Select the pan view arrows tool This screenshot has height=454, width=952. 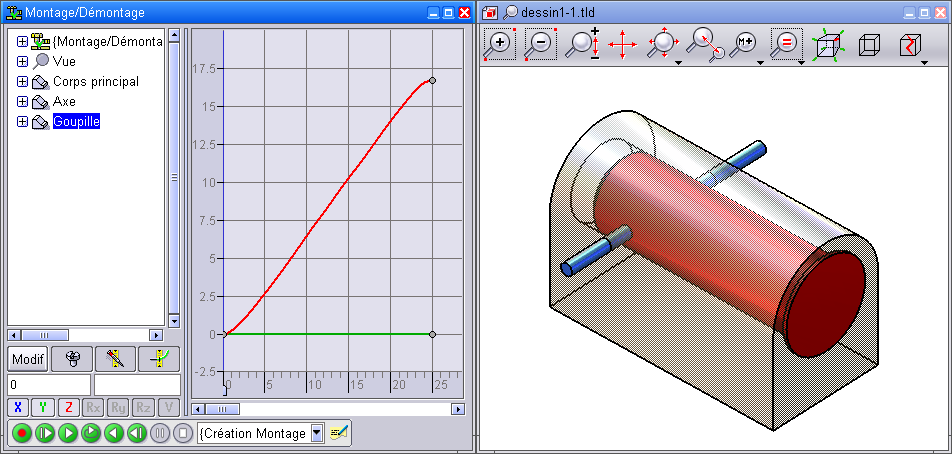[622, 44]
